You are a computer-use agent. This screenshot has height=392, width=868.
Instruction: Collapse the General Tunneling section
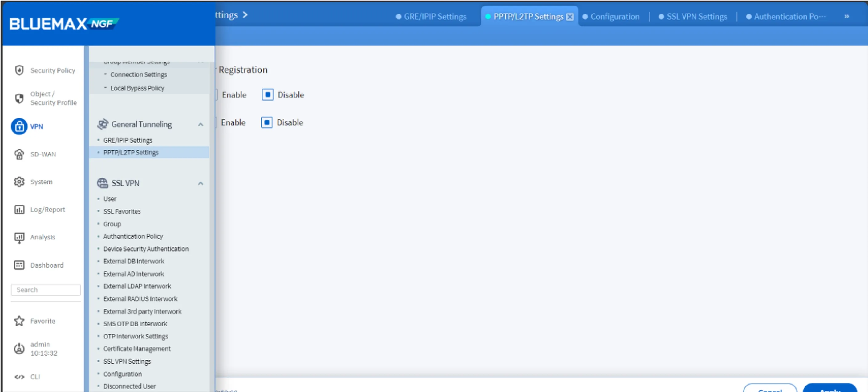(201, 125)
